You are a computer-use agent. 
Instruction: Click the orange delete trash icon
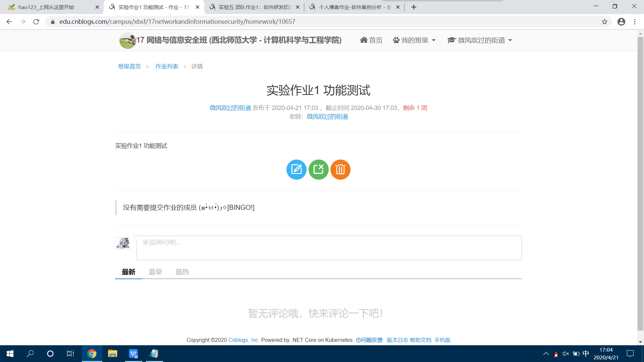point(340,170)
